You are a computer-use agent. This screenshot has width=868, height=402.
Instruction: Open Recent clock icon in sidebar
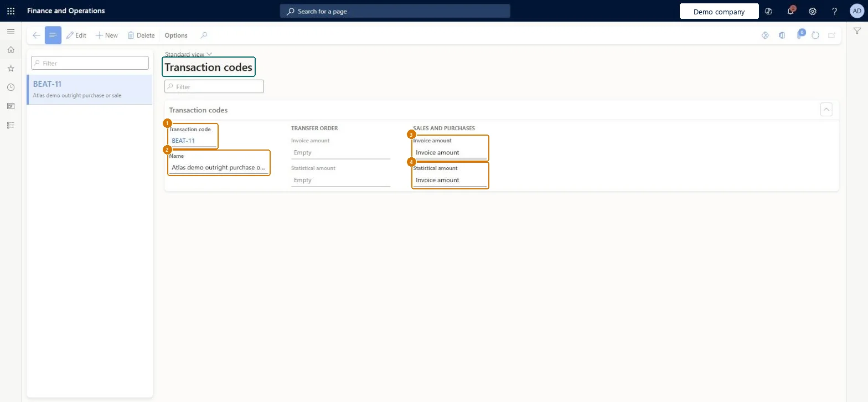pyautogui.click(x=11, y=87)
